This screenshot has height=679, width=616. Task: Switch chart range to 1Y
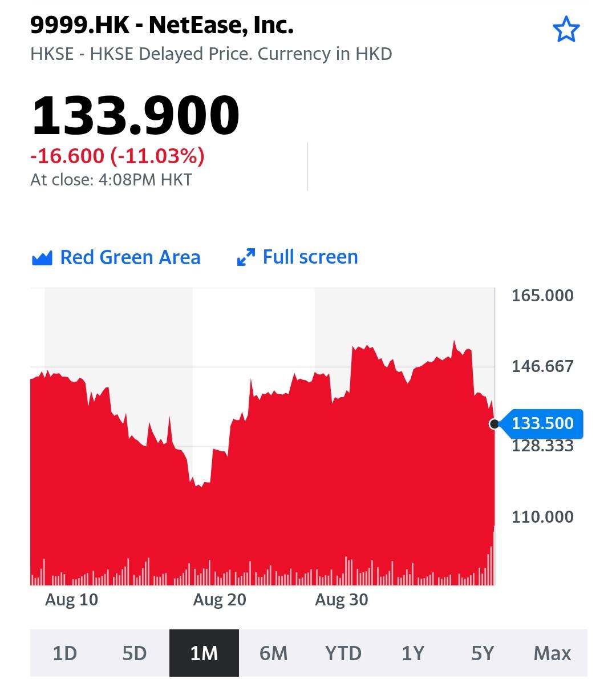(x=413, y=653)
